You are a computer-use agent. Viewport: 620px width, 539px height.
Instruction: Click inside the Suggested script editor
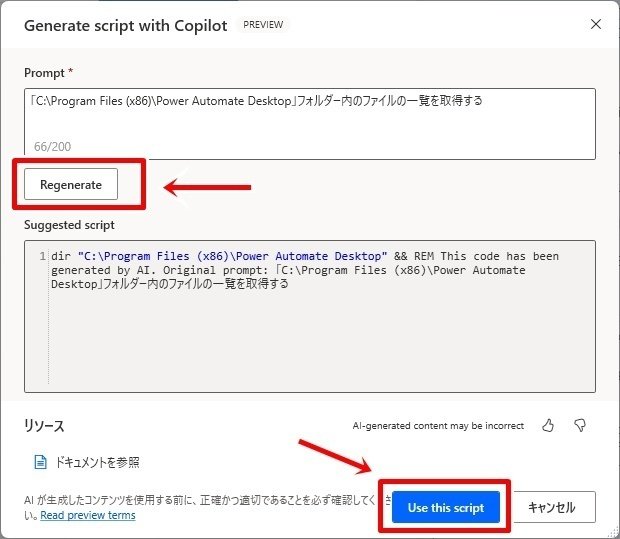point(310,316)
